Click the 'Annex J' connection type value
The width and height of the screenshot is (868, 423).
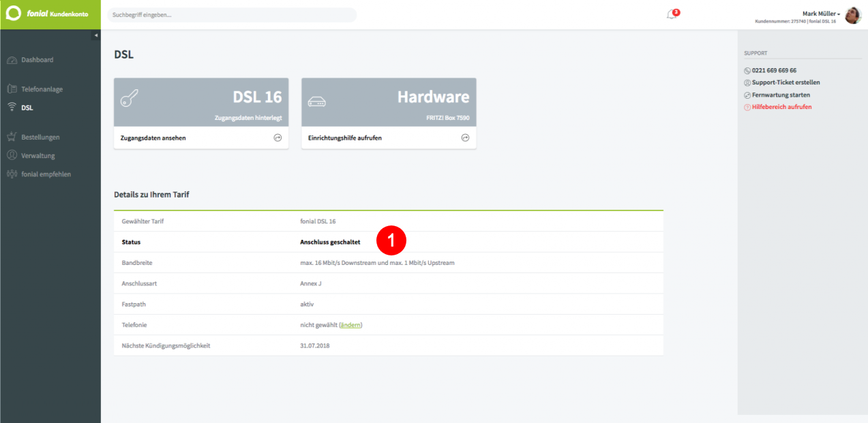(311, 283)
